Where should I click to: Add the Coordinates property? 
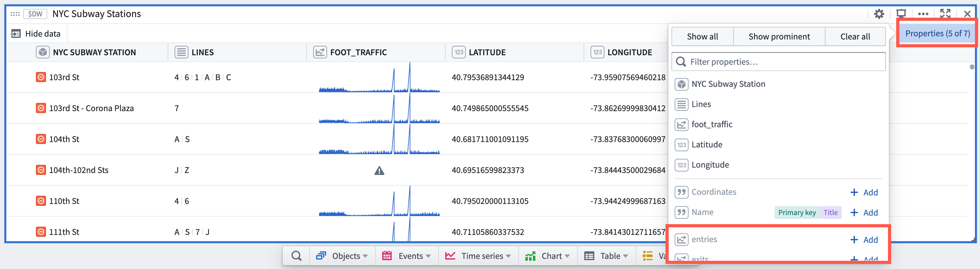864,192
